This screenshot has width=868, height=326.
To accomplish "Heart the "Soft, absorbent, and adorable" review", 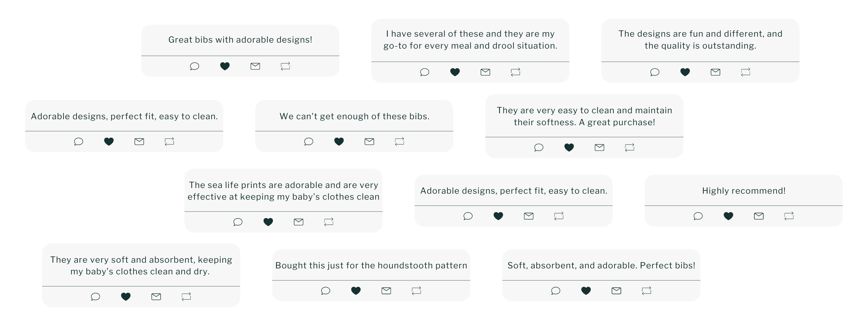I will point(586,291).
